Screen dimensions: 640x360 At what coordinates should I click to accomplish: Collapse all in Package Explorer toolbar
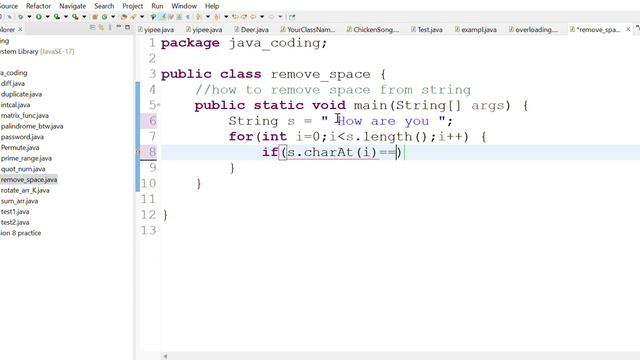coord(92,27)
